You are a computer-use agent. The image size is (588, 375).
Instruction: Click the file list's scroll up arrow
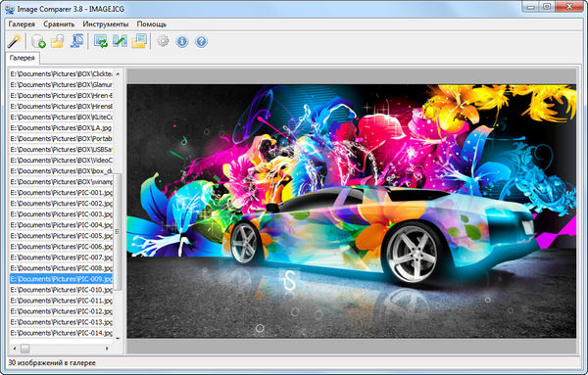point(118,73)
